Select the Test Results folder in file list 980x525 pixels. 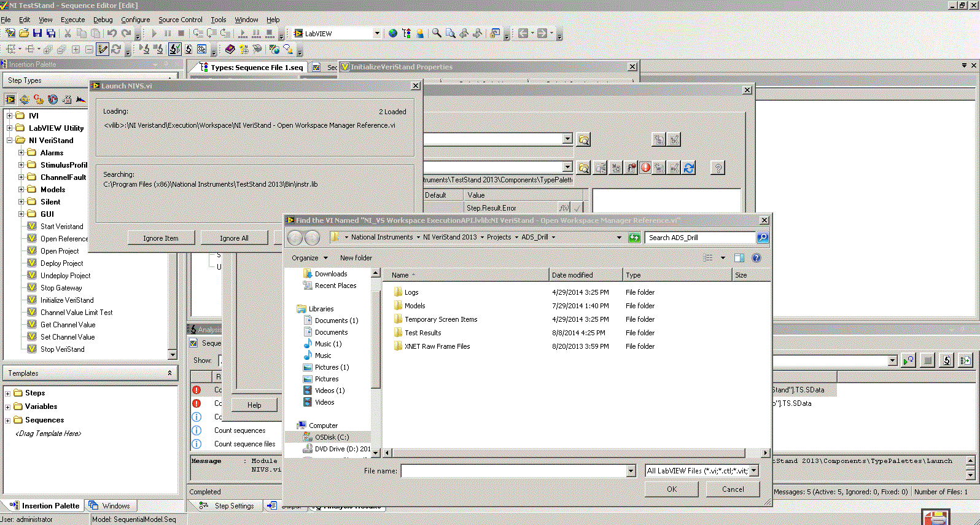pyautogui.click(x=422, y=333)
